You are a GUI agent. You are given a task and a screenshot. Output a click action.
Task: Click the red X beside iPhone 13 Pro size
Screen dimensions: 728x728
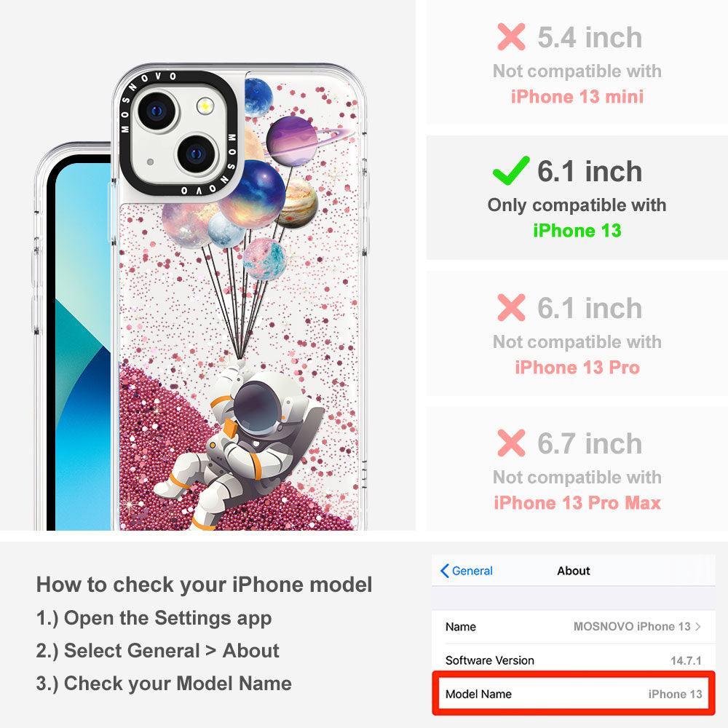click(x=511, y=307)
